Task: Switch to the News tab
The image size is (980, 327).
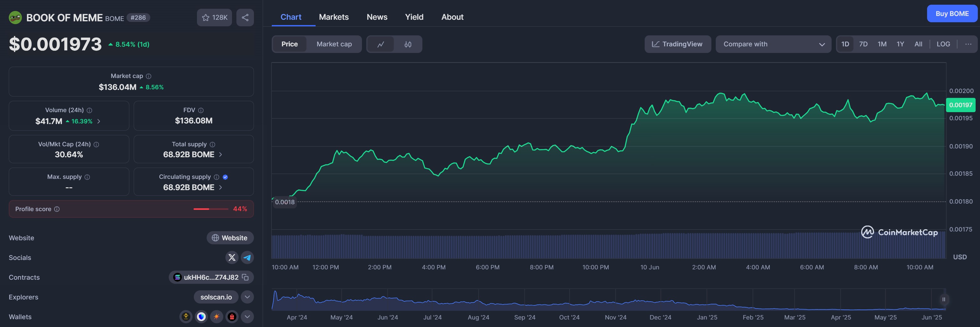Action: (x=377, y=17)
